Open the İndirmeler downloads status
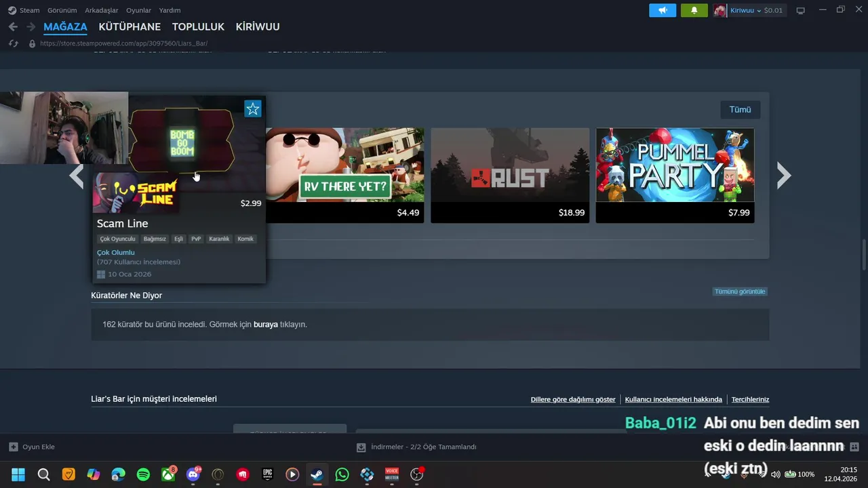868x488 pixels. pyautogui.click(x=416, y=447)
